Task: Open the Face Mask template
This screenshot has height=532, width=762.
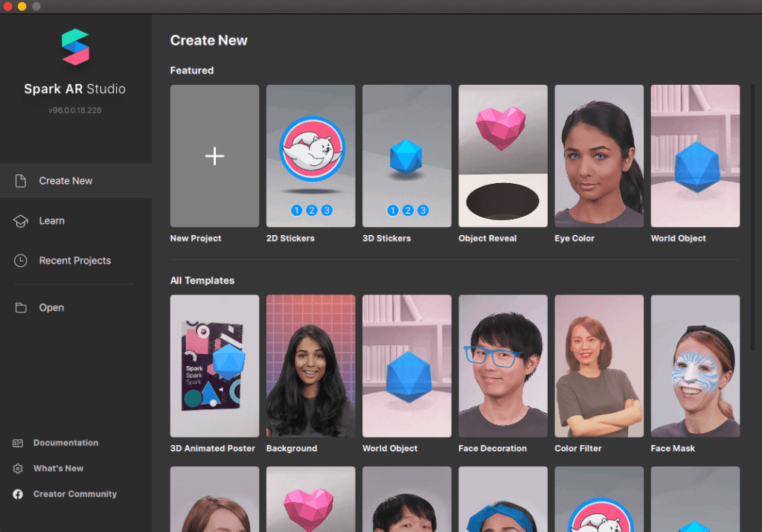Action: (696, 366)
